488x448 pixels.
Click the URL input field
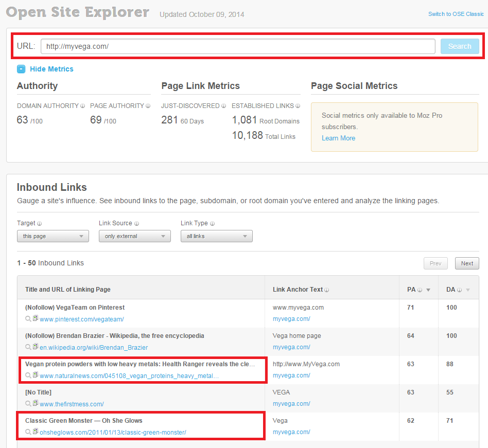coord(238,46)
